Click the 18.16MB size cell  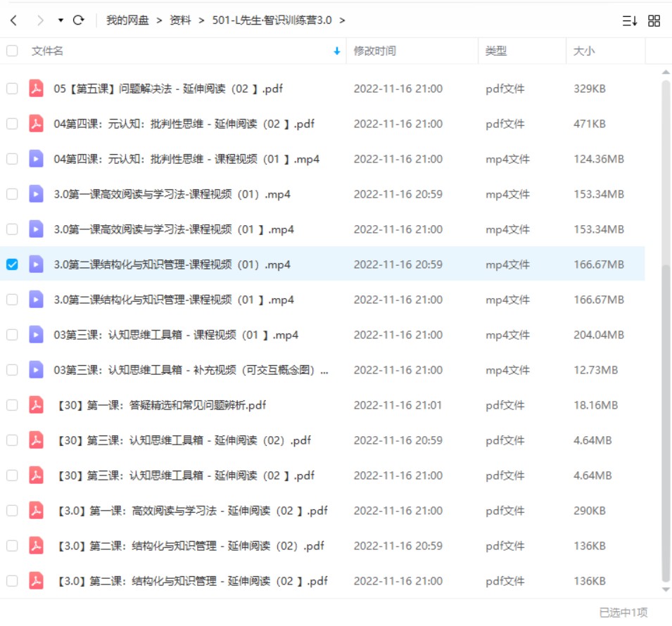[596, 405]
